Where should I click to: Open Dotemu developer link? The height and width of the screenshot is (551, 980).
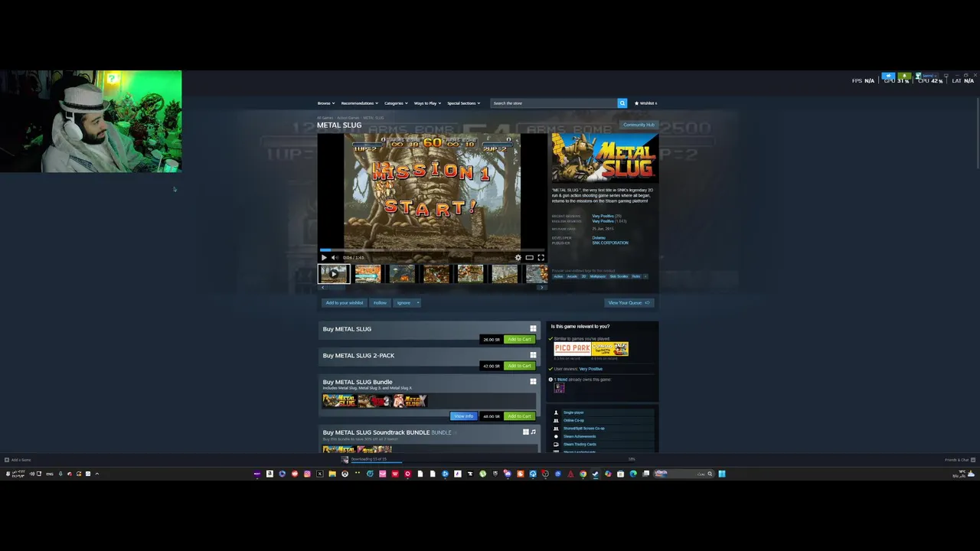coord(598,238)
